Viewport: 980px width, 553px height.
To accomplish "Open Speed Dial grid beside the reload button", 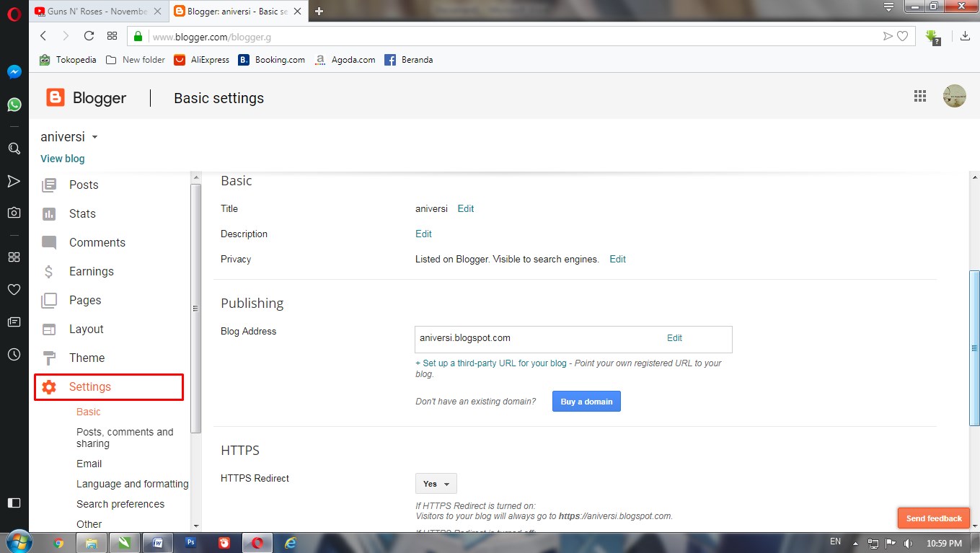I will click(112, 36).
